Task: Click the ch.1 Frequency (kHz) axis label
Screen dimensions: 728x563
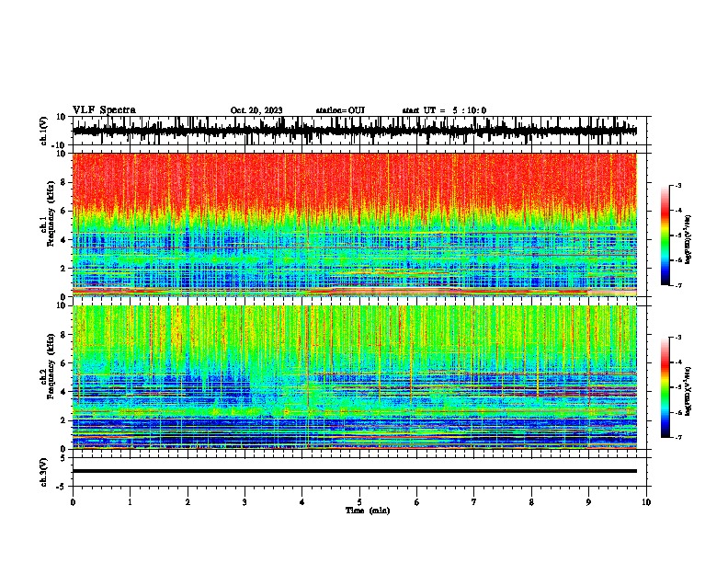Action: coord(51,214)
